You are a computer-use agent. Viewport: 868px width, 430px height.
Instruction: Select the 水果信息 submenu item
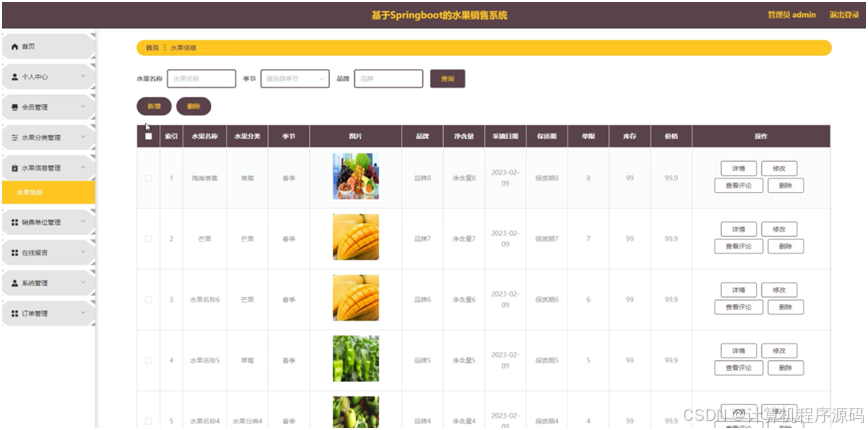pyautogui.click(x=48, y=193)
